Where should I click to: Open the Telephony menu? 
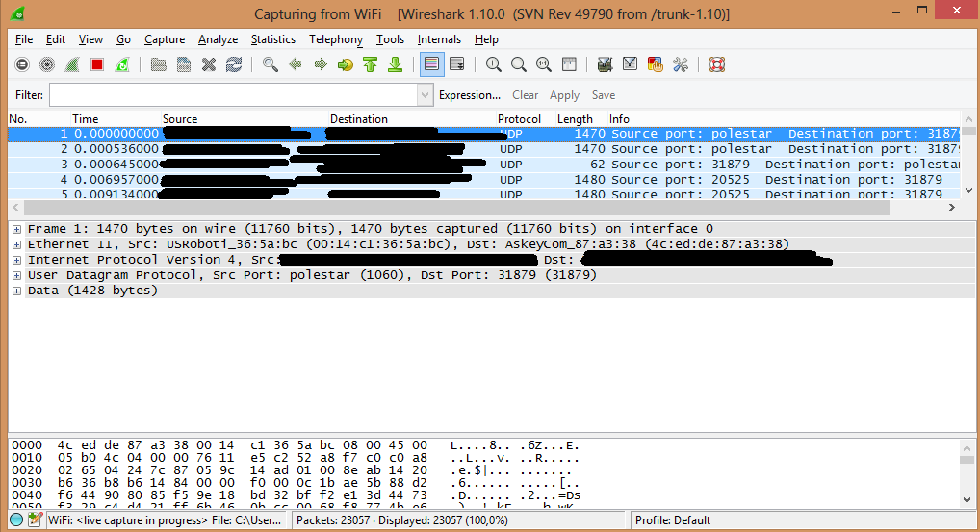336,39
